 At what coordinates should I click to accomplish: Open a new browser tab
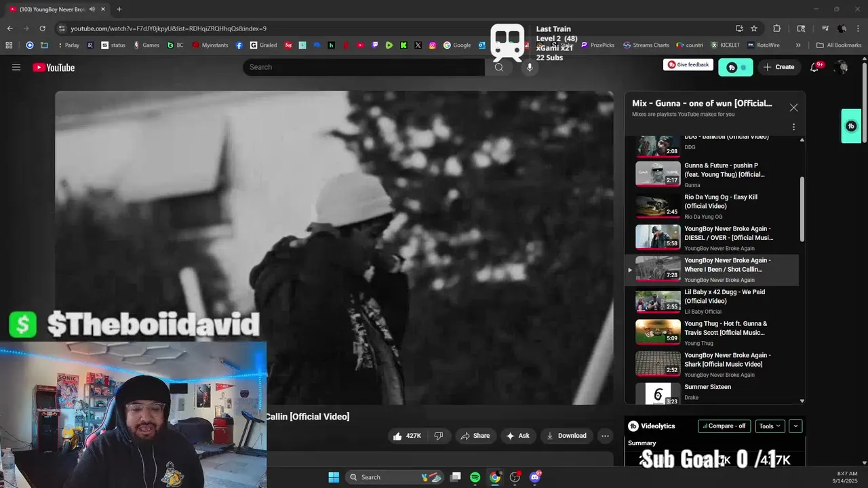coord(119,9)
